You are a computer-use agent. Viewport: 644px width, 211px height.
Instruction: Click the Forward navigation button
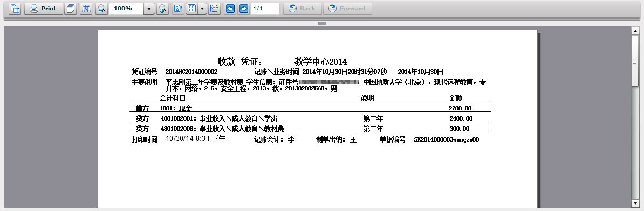[347, 9]
